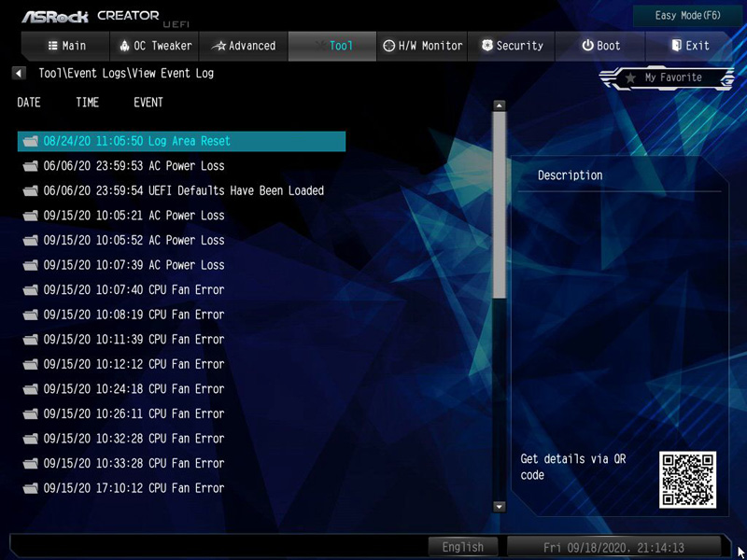Viewport: 747px width, 560px height.
Task: Click the DATE column header
Action: (x=29, y=103)
